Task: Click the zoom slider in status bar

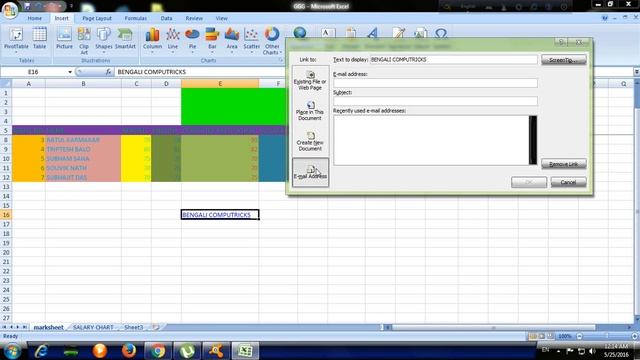Action: point(607,336)
